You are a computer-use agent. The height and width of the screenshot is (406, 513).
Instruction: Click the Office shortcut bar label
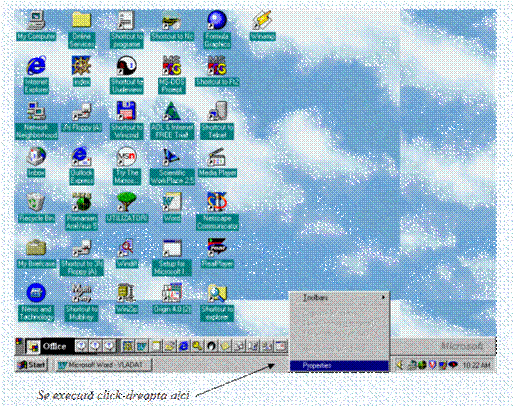tap(54, 347)
